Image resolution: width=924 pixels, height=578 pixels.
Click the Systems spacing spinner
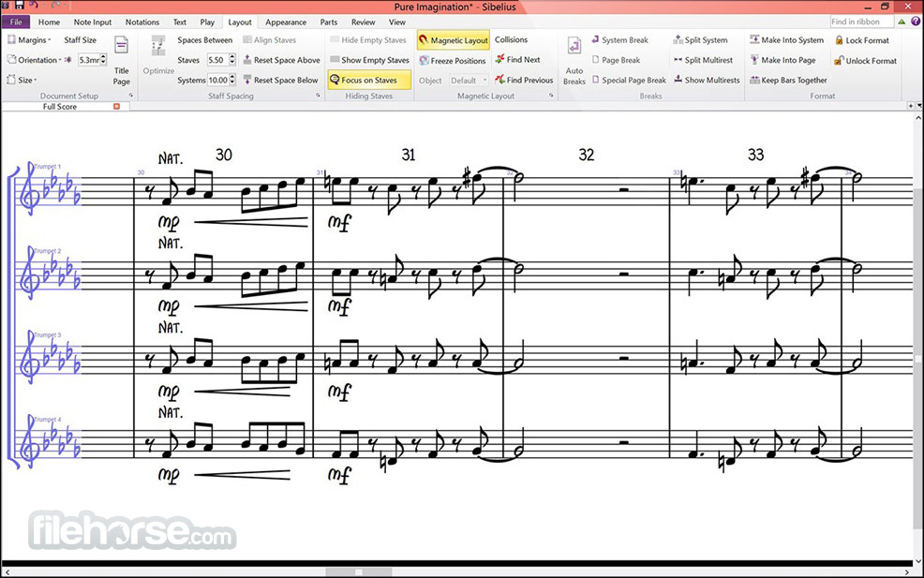click(232, 81)
